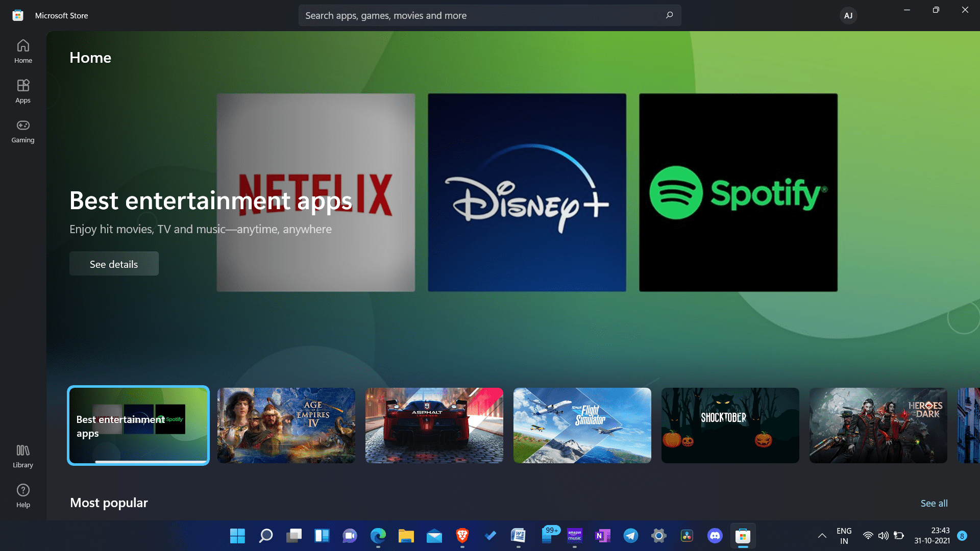Navigate to the Apps section in sidebar
980x551 pixels.
pos(22,91)
